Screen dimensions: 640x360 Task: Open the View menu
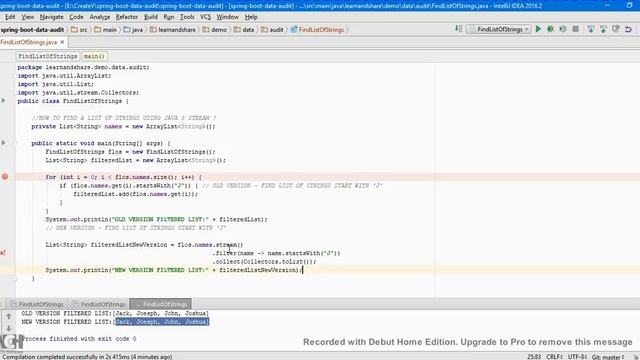tap(27, 17)
